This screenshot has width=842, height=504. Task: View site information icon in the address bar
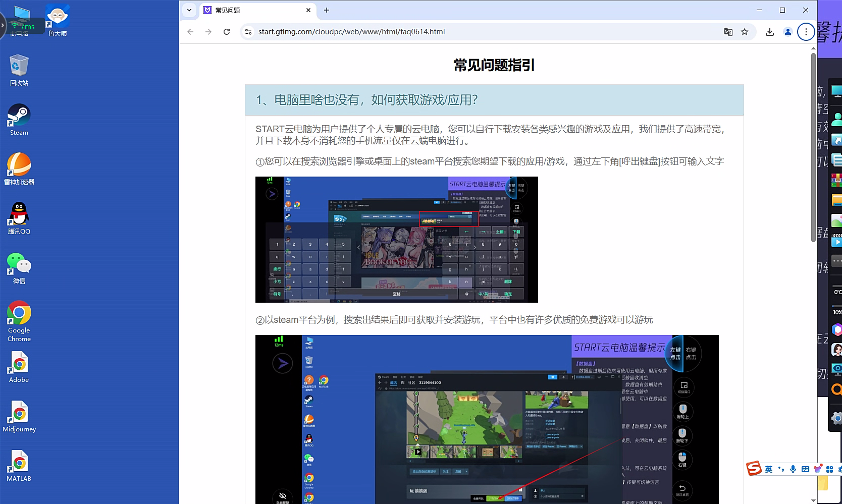coord(248,32)
